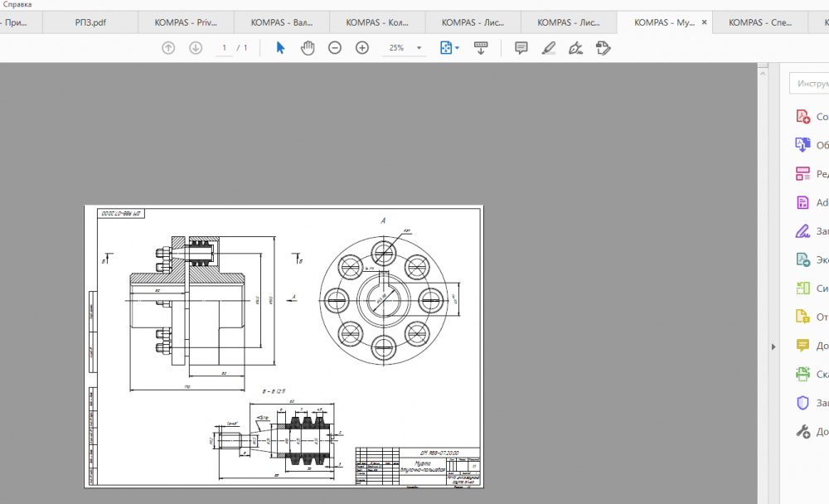Go to previous page arrow

tap(168, 48)
